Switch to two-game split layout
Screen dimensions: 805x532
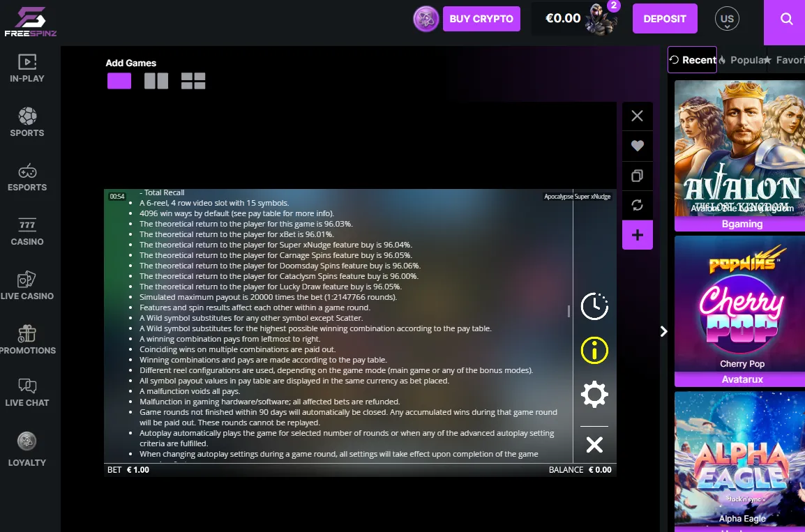156,81
